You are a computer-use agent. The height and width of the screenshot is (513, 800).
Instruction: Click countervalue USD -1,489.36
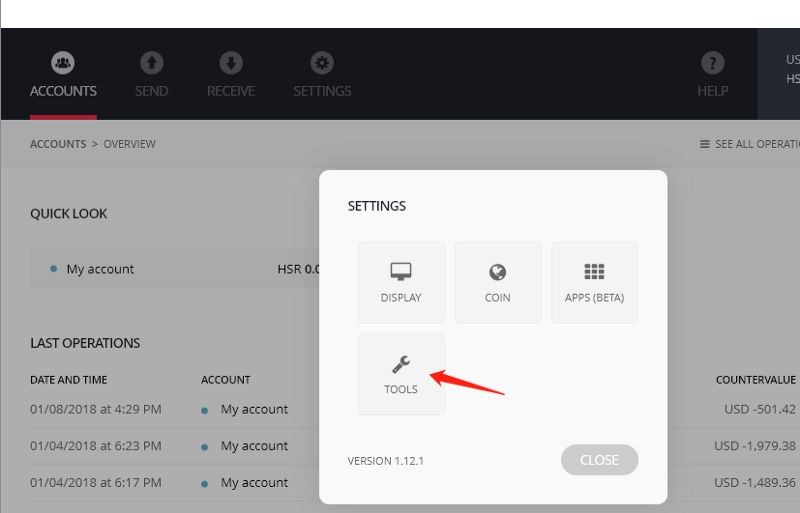point(755,483)
